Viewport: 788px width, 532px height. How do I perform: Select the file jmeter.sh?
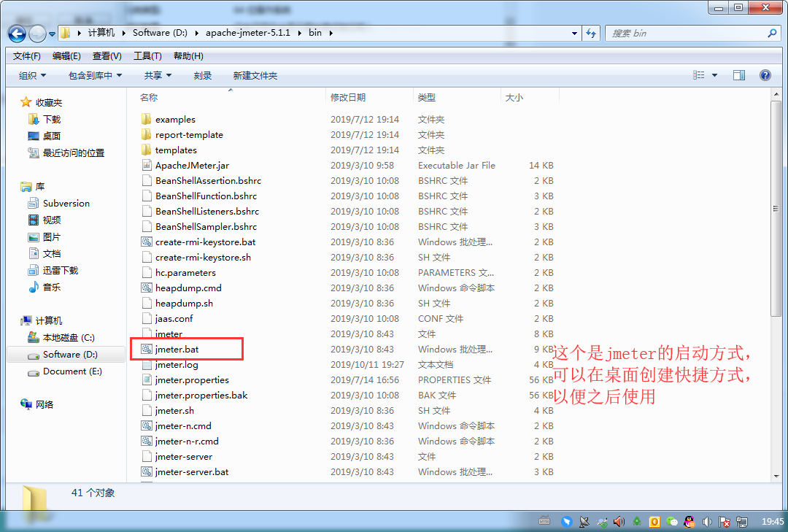[x=174, y=410]
